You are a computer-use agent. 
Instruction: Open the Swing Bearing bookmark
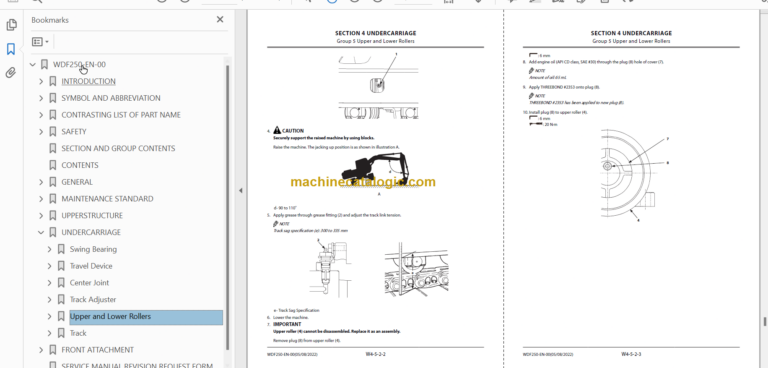pyautogui.click(x=93, y=249)
